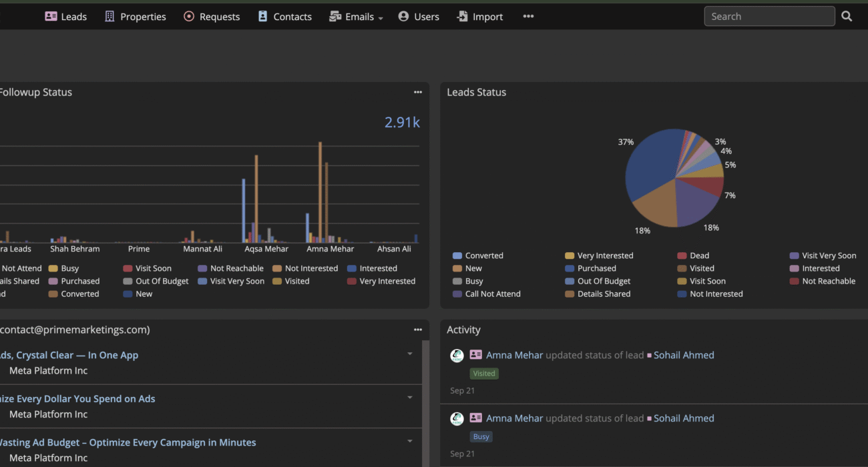
Task: Click Amna Mehar's avatar in first activity
Action: click(x=457, y=356)
